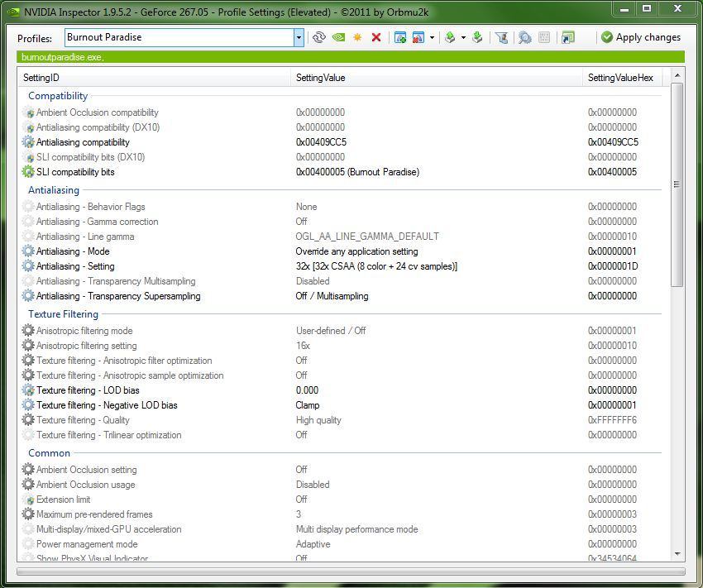Export profile using the green up arrow icon
The height and width of the screenshot is (588, 703).
tap(450, 37)
